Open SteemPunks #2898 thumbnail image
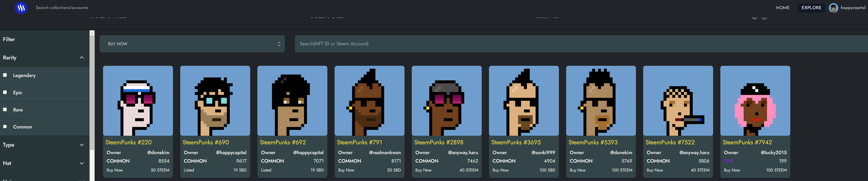Image resolution: width=868 pixels, height=181 pixels. (x=446, y=101)
